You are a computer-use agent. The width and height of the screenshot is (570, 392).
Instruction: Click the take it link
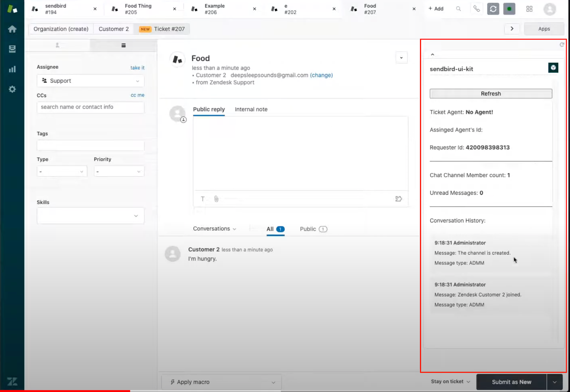[x=137, y=68]
